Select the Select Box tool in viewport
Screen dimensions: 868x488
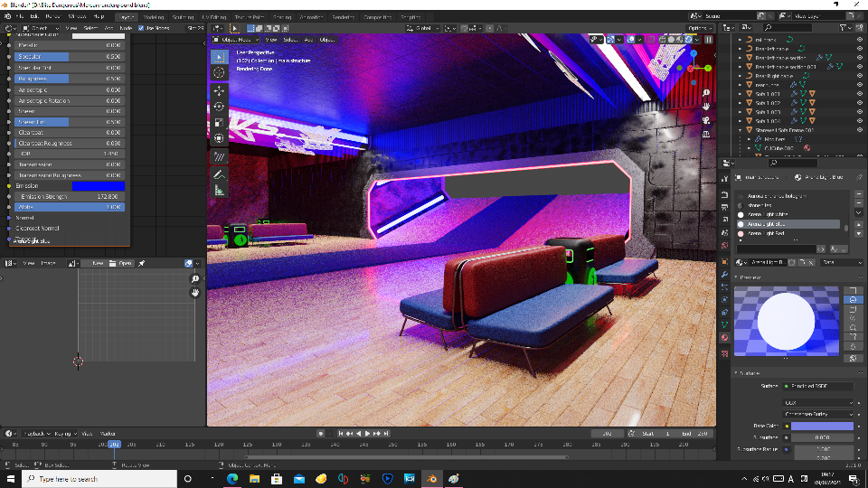[x=219, y=57]
